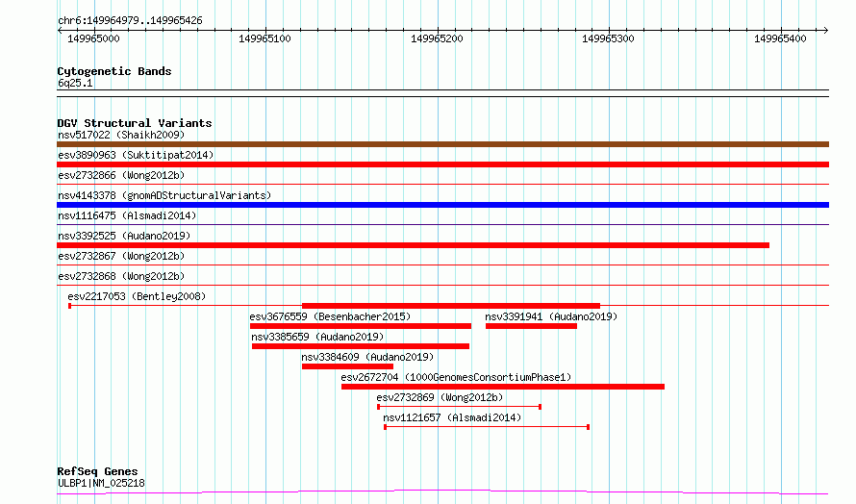The width and height of the screenshot is (856, 504).
Task: Click esv3676559 (Besenbacher2015) label
Action: 330,316
